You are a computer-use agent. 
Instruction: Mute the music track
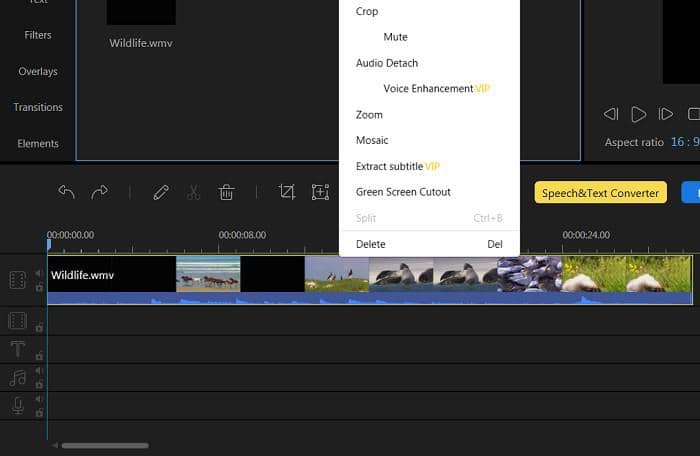coord(38,371)
